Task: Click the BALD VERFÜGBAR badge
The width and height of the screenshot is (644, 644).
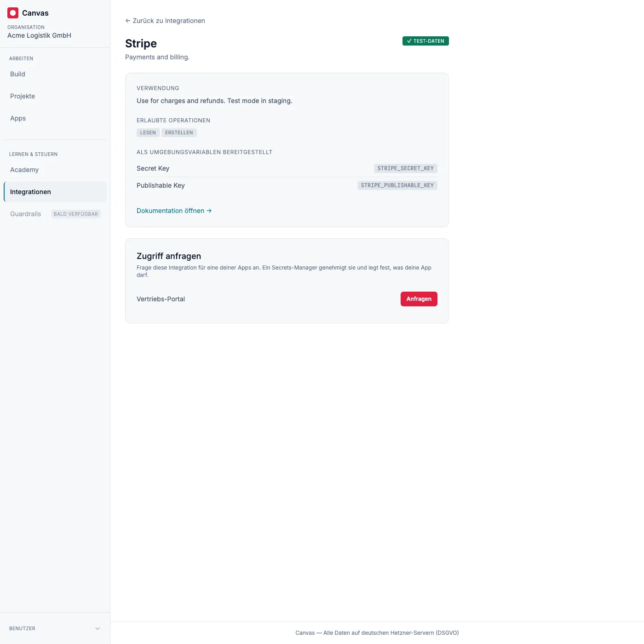Action: [76, 214]
